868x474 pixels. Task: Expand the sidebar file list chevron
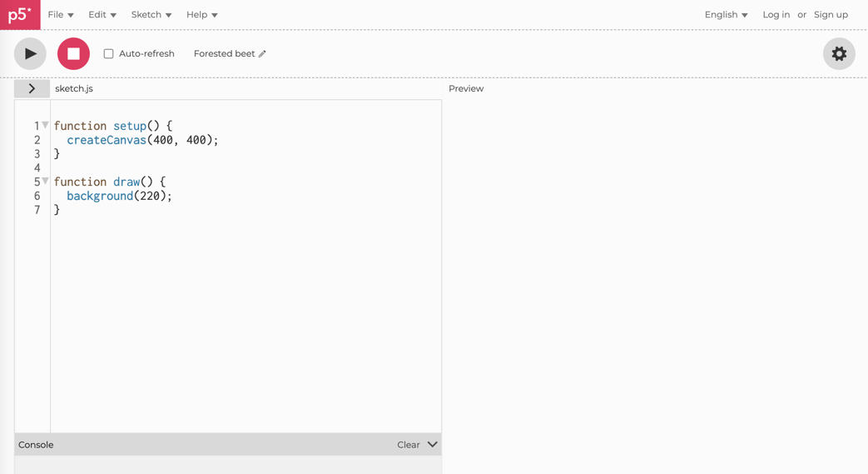32,88
